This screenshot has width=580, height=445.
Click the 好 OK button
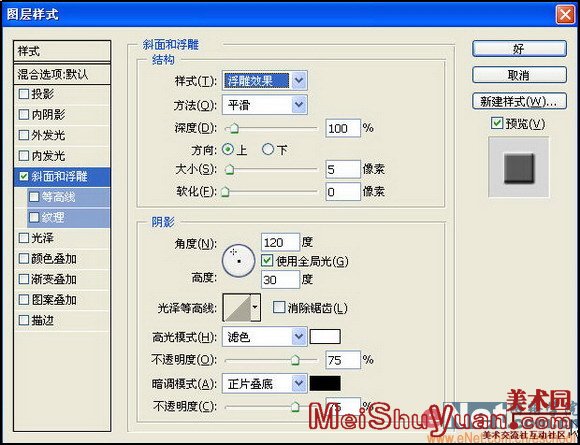point(519,49)
